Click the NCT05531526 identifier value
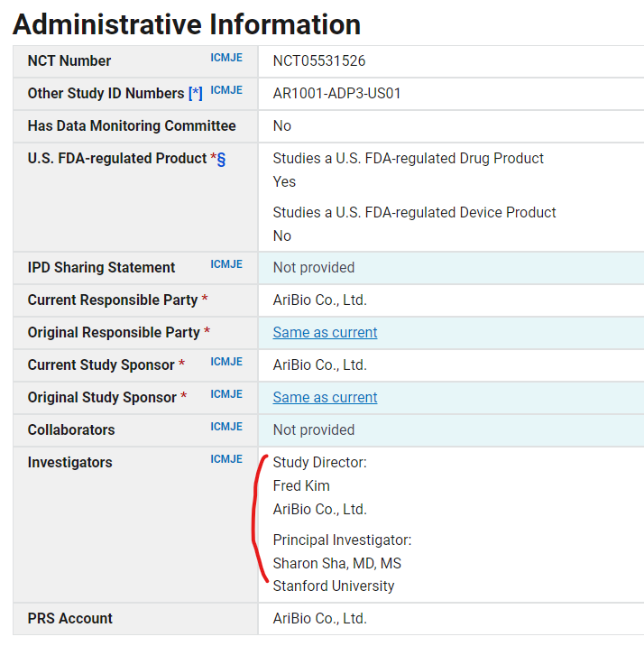Image resolution: width=644 pixels, height=646 pixels. pyautogui.click(x=318, y=61)
